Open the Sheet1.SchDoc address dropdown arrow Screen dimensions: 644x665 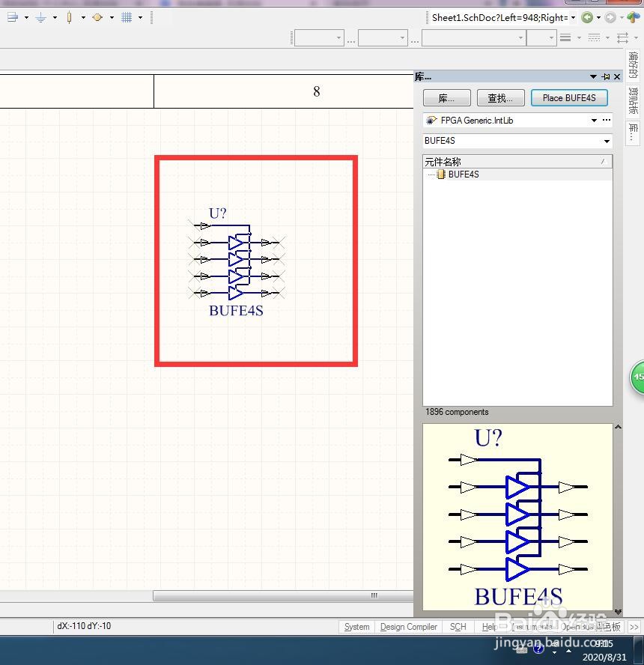click(x=573, y=18)
